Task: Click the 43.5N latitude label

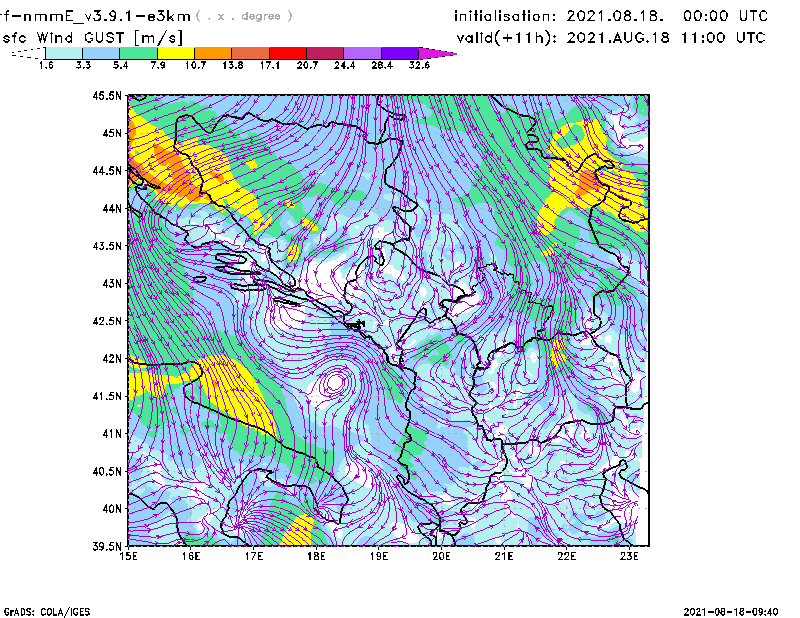Action: (107, 246)
